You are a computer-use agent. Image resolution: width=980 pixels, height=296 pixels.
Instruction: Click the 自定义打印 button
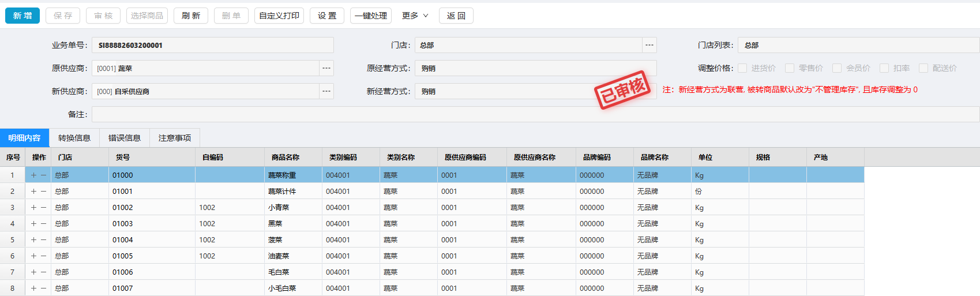(279, 16)
